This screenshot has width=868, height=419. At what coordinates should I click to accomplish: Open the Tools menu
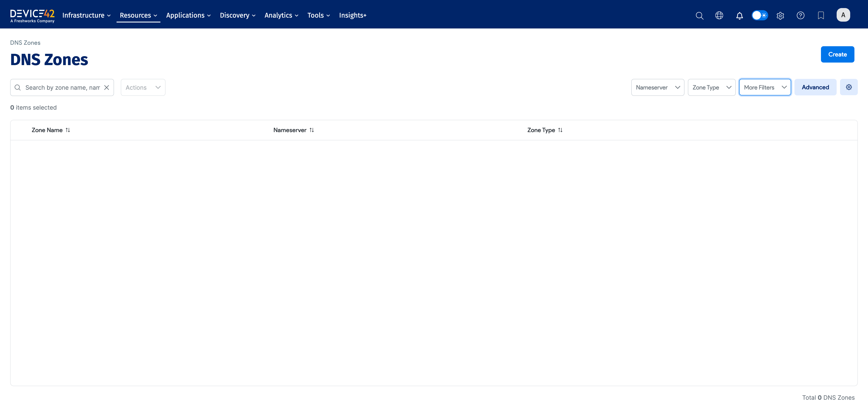pyautogui.click(x=319, y=15)
